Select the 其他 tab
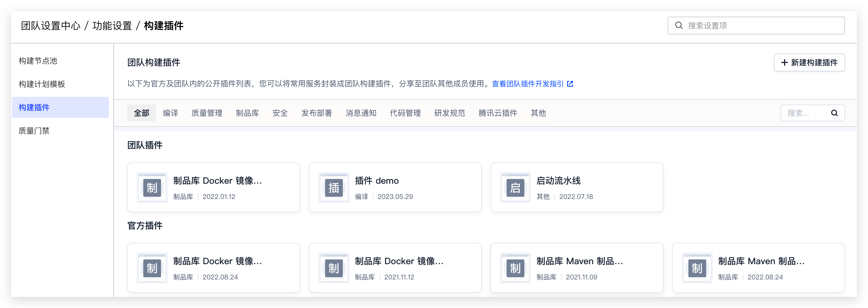The height and width of the screenshot is (308, 868). [x=538, y=113]
